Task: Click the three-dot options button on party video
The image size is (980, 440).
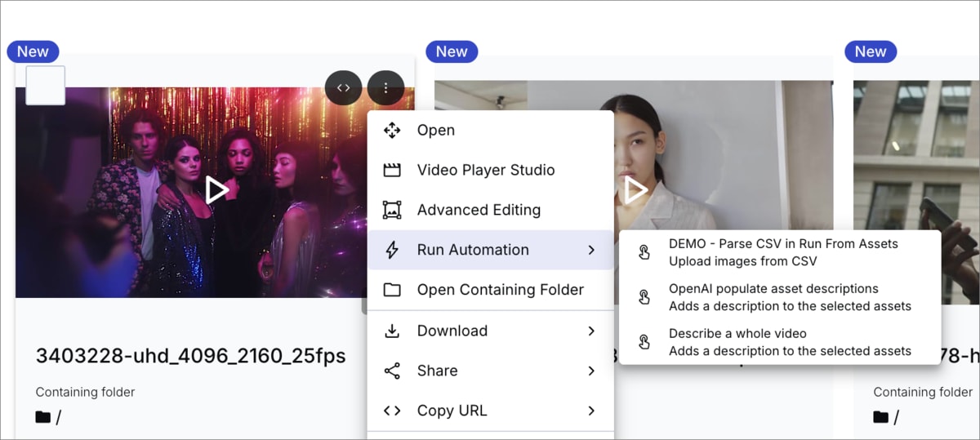Action: tap(385, 88)
